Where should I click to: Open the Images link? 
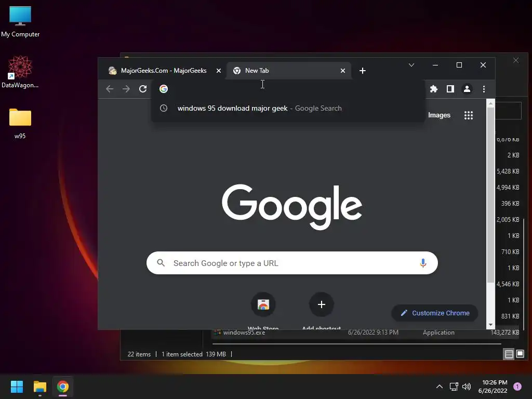pyautogui.click(x=439, y=115)
